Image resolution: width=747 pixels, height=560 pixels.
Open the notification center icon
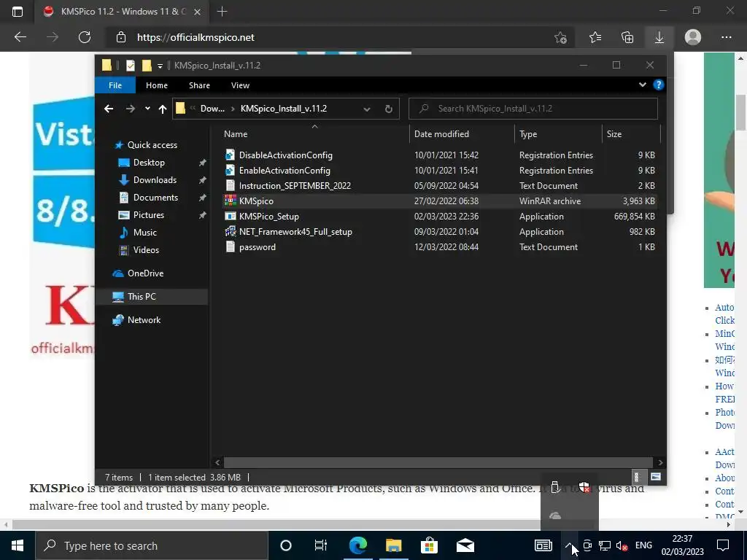click(x=723, y=545)
